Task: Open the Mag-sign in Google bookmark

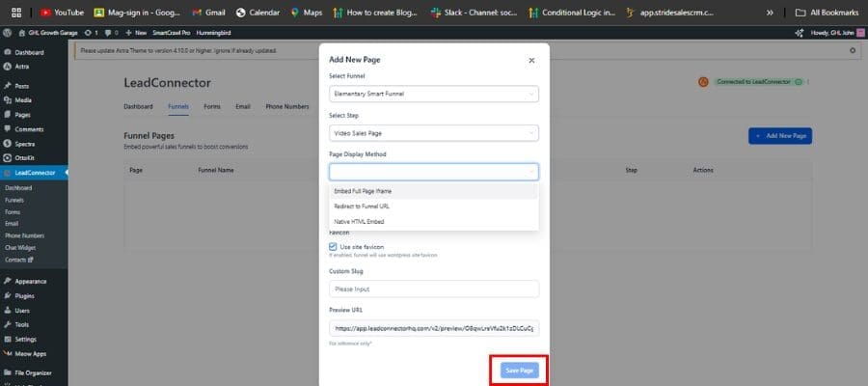Action: (x=138, y=13)
